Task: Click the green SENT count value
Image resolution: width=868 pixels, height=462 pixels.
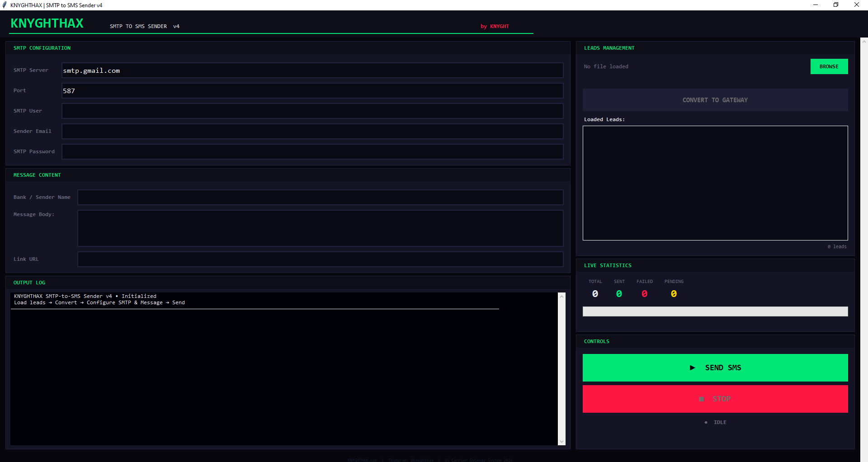Action: 619,294
